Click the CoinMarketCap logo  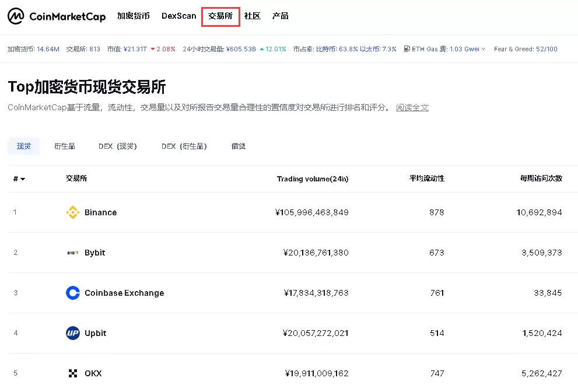57,16
